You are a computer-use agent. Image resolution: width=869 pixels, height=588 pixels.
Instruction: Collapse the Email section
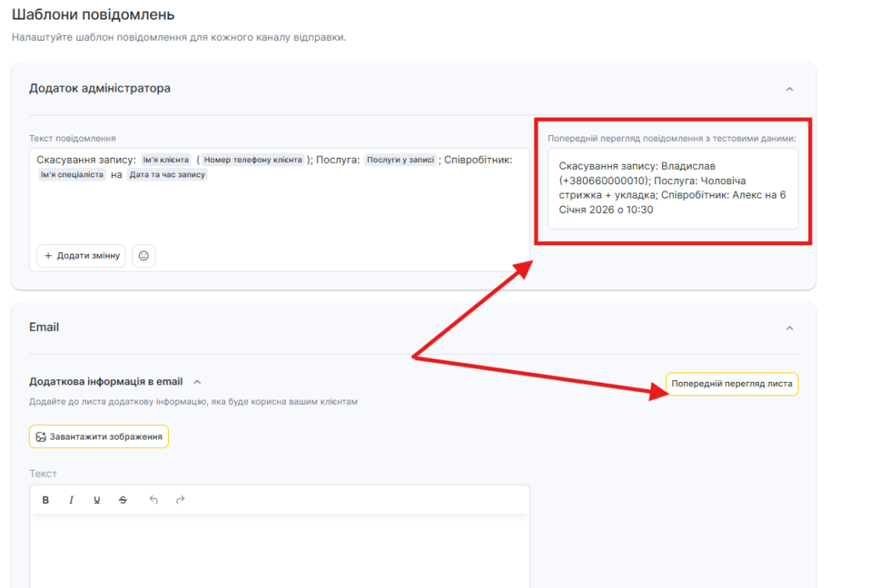pos(789,328)
